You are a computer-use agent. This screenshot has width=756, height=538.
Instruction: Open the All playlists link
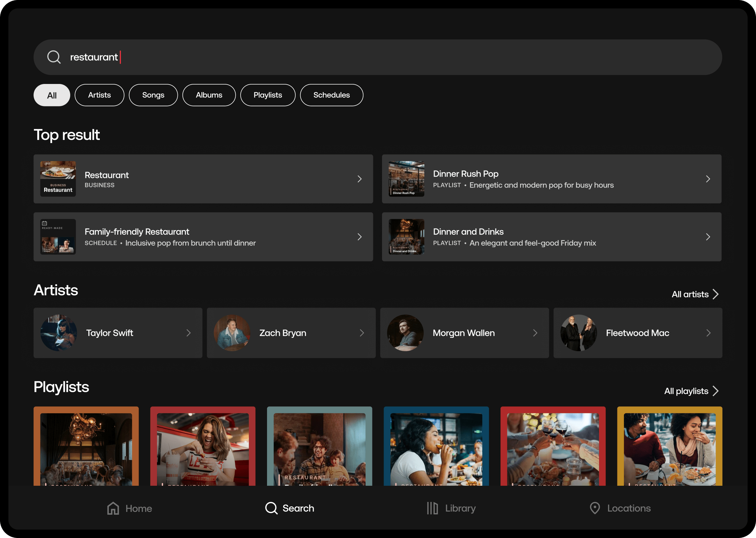pyautogui.click(x=691, y=391)
